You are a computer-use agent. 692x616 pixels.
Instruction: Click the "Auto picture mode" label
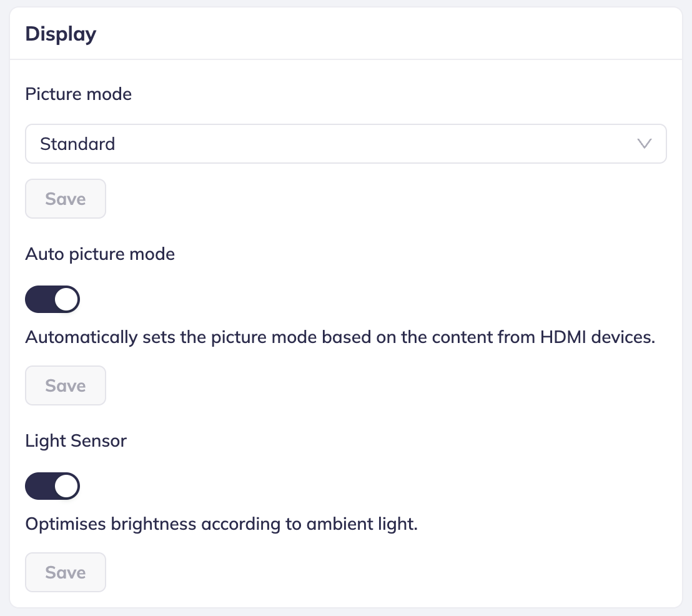(x=100, y=254)
